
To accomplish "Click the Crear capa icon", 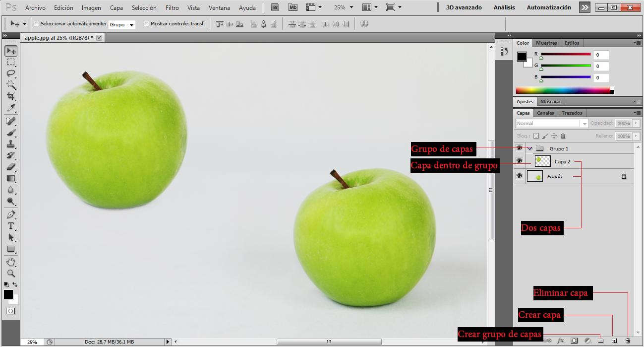I will (x=614, y=341).
